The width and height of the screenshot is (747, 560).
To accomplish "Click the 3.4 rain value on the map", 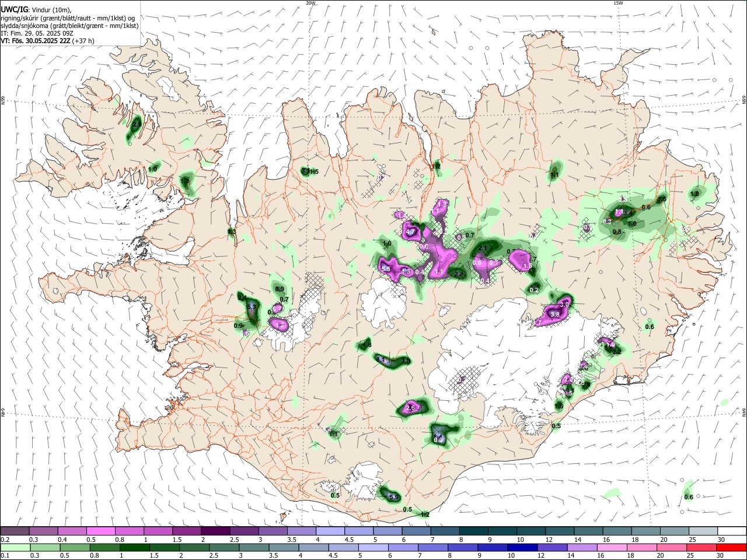I will 629,213.
